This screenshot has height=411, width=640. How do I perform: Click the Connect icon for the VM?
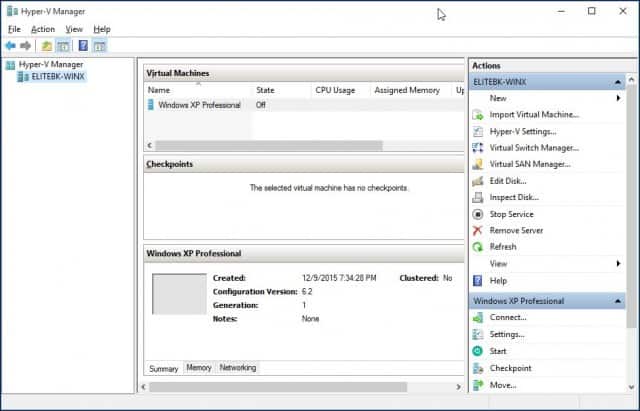tap(478, 317)
